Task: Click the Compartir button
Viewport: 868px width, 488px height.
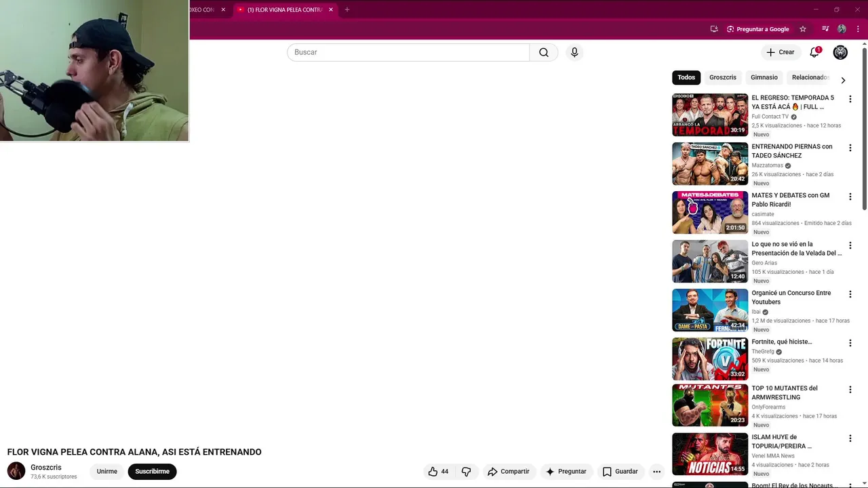Action: (509, 472)
